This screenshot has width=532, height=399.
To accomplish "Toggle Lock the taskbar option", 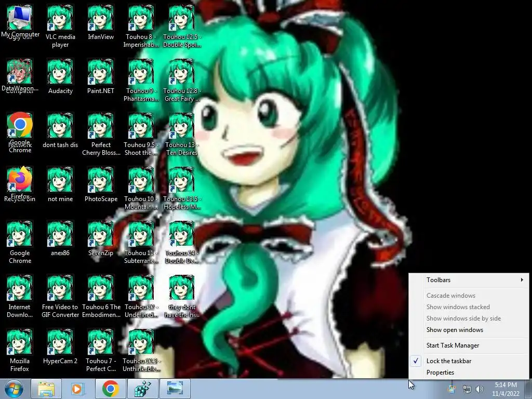I will [x=469, y=361].
